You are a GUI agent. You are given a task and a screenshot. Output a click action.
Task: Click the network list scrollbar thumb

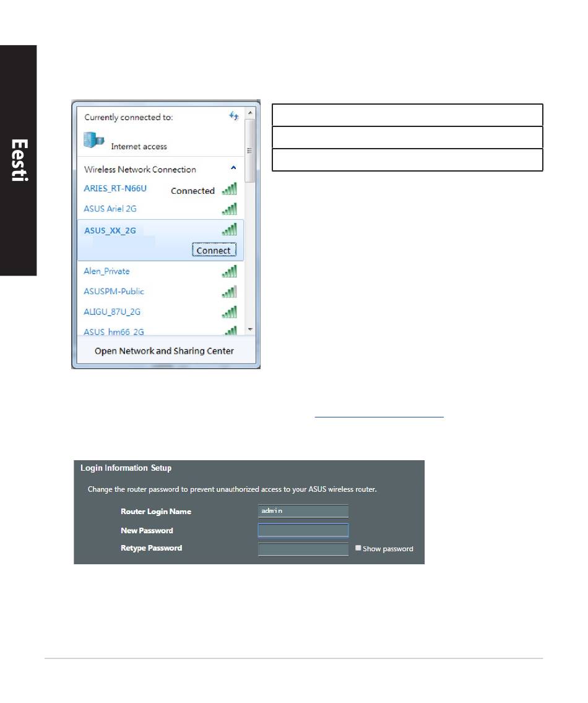250,150
